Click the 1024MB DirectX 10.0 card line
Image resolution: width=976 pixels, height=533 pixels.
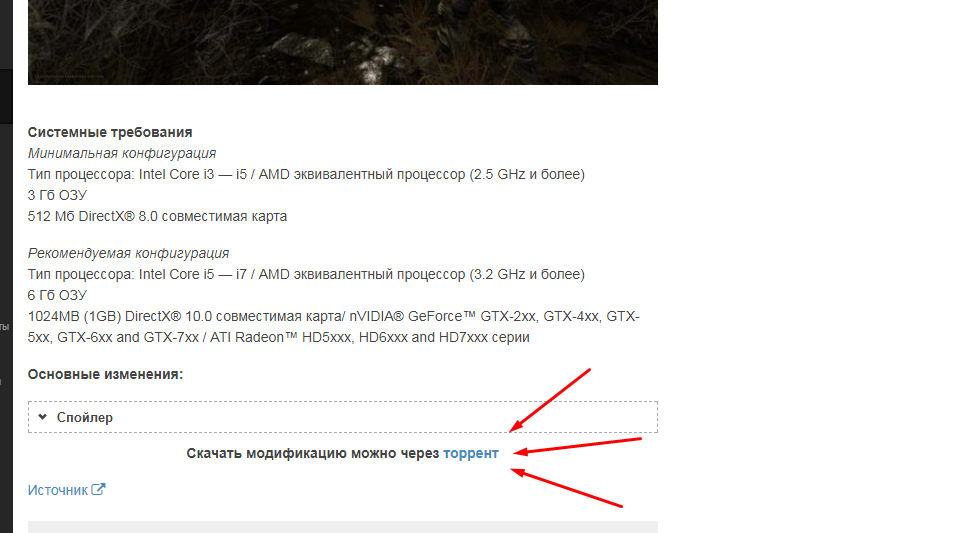click(334, 327)
